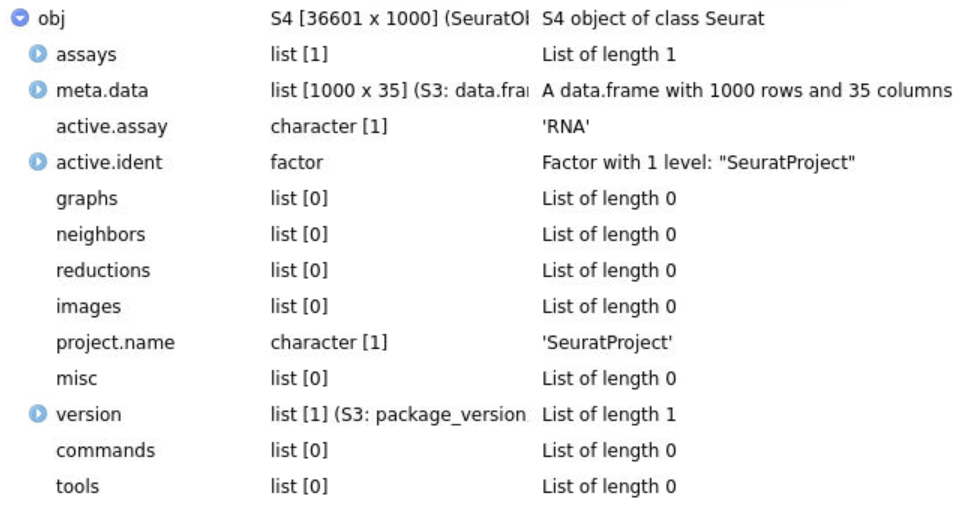
Task: Click the meta.data 1000 rows description
Action: (x=746, y=91)
